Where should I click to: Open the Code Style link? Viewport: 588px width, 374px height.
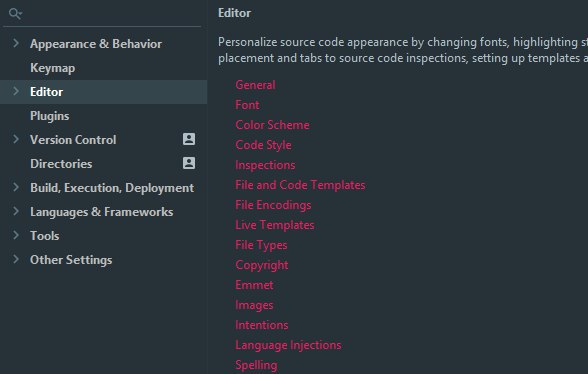coord(263,145)
